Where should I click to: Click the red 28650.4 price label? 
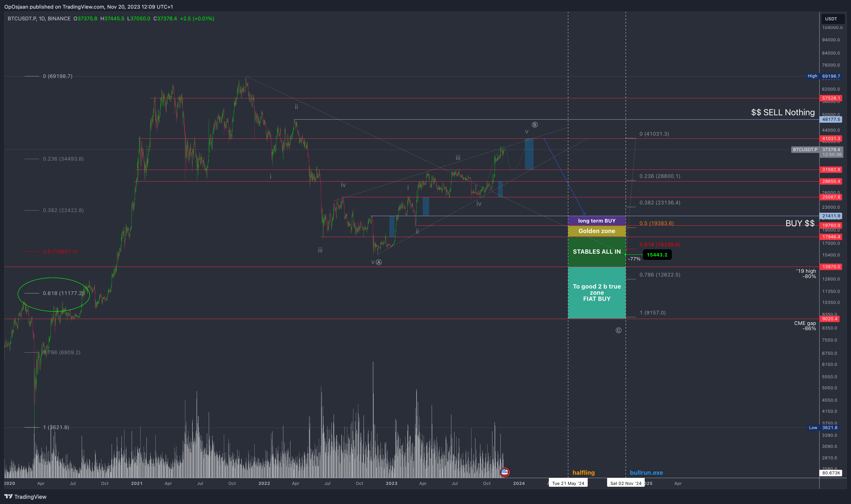(x=831, y=181)
